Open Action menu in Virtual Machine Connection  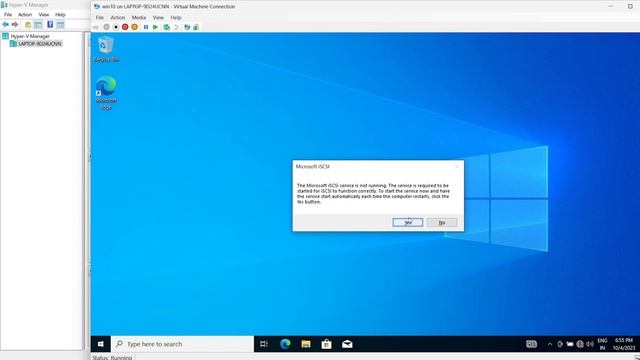point(118,18)
